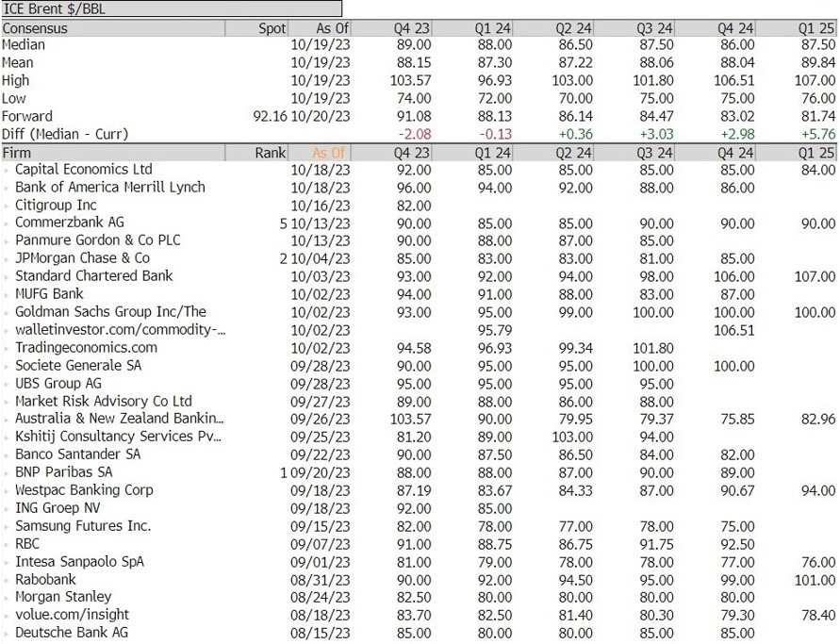Click Kshitij Q2 24 value 103.00
This screenshot has height=644, width=840.
572,438
